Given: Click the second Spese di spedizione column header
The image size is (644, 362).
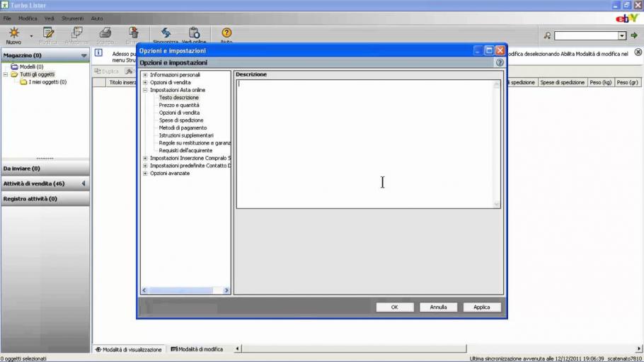Looking at the screenshot, I should 563,82.
